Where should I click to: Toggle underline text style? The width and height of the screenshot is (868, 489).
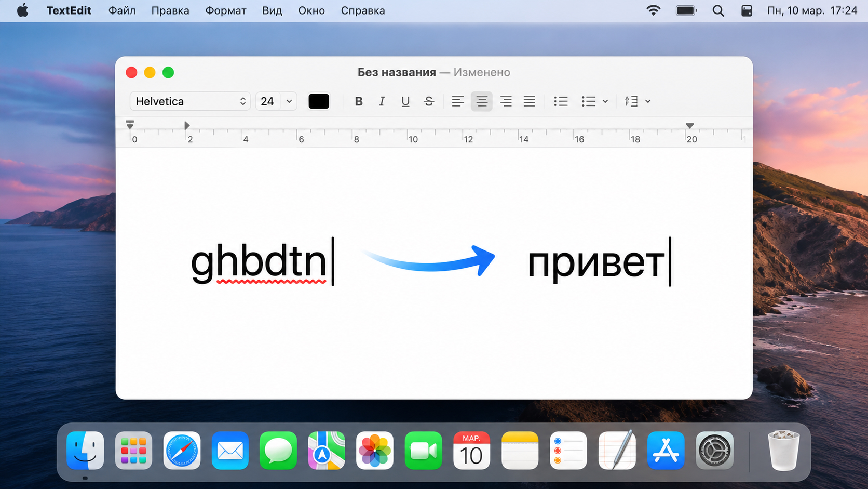point(405,101)
